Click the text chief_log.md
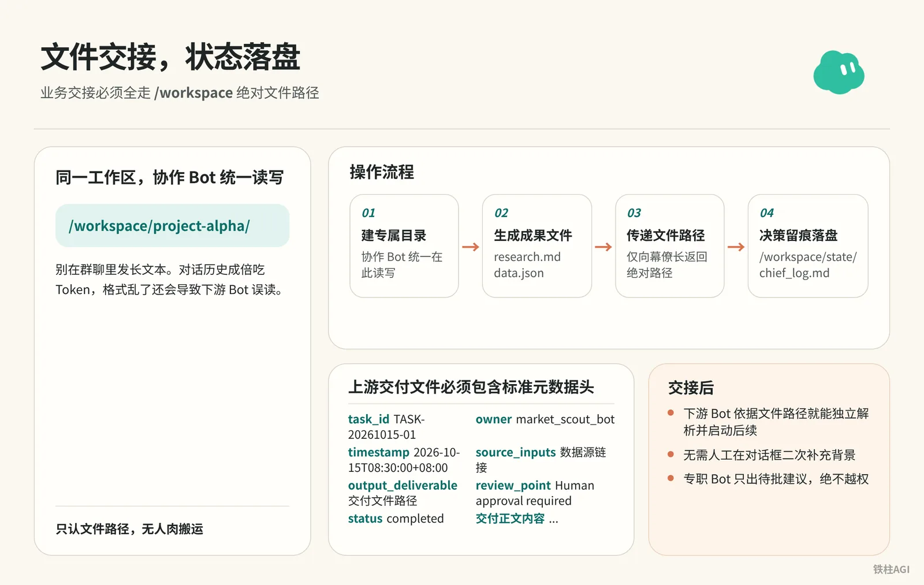924x585 pixels. coord(794,273)
